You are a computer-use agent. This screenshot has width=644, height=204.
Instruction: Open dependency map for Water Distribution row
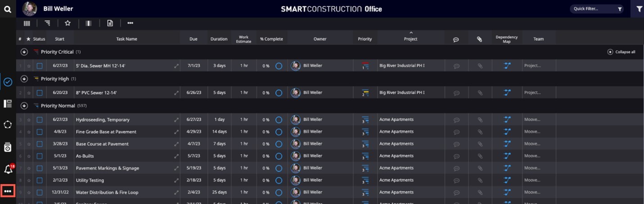coord(507,192)
